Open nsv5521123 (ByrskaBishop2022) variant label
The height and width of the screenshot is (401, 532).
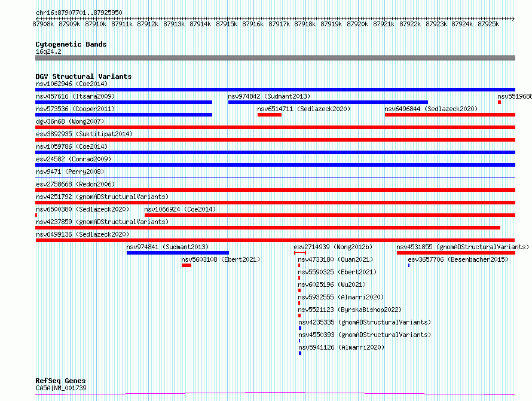(x=350, y=310)
